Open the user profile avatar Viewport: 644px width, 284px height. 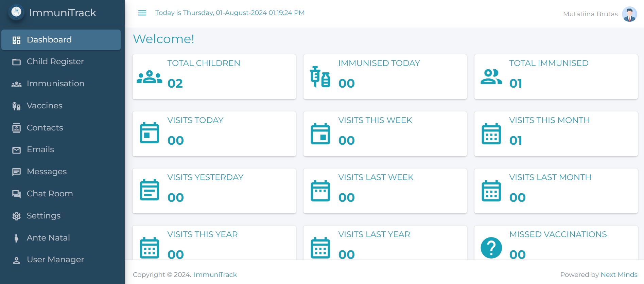click(629, 14)
